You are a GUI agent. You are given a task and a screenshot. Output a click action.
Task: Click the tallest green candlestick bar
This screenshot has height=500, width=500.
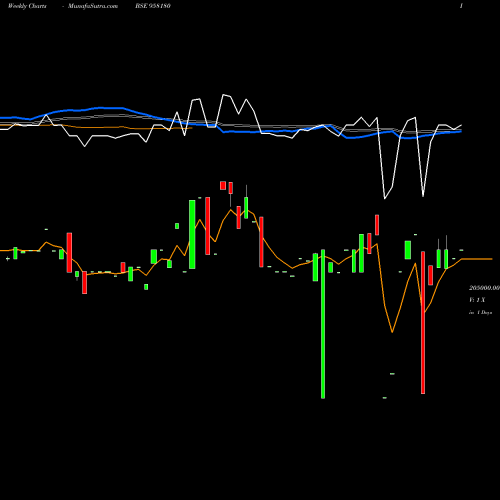(323, 324)
